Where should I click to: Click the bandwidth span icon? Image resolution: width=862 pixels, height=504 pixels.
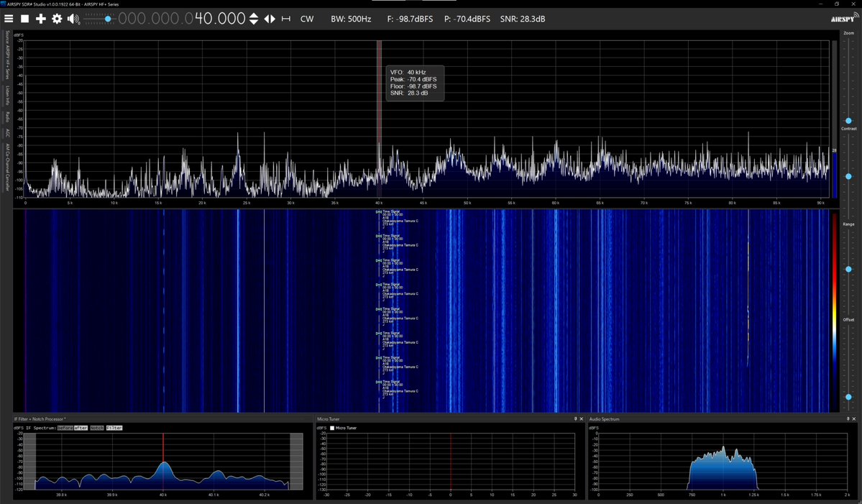(286, 19)
